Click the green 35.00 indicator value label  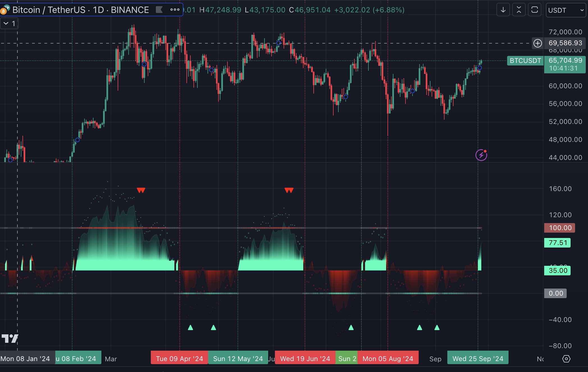(558, 271)
